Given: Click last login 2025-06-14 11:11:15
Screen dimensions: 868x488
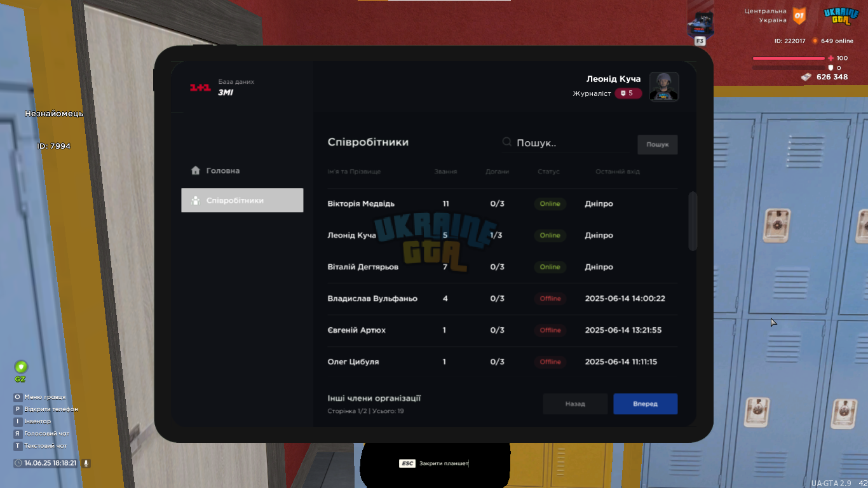Looking at the screenshot, I should [621, 362].
